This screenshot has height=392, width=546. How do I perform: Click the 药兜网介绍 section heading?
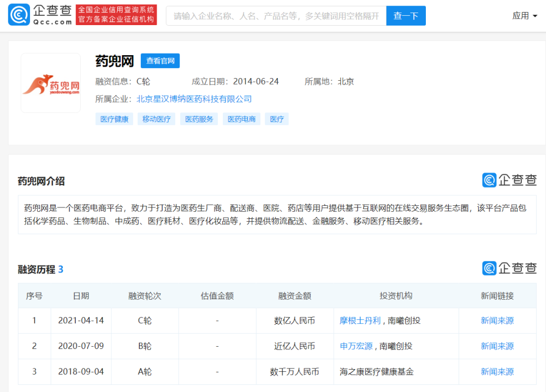coord(41,181)
